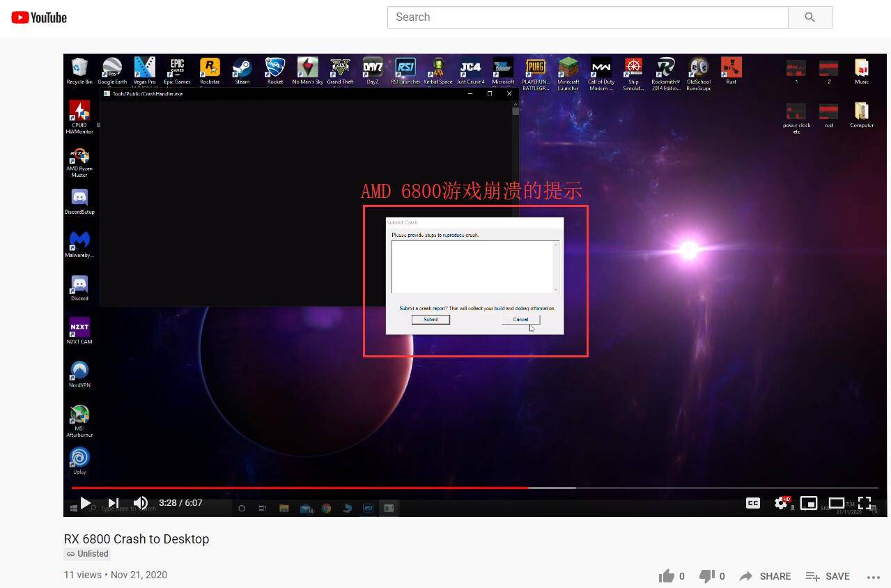Screen dimensions: 891x588
Task: Select the NordVPN desktop icon
Action: pyautogui.click(x=79, y=374)
